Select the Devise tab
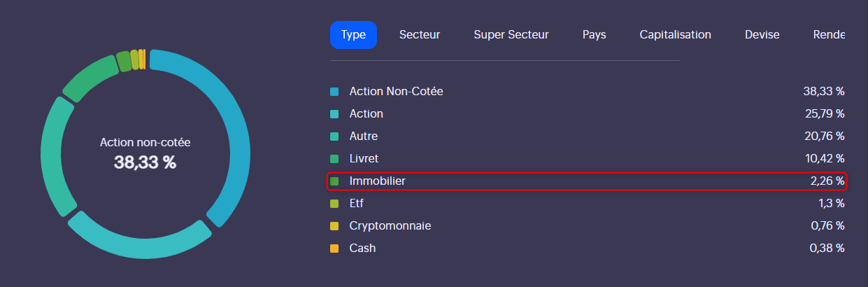Image resolution: width=868 pixels, height=287 pixels. tap(762, 35)
